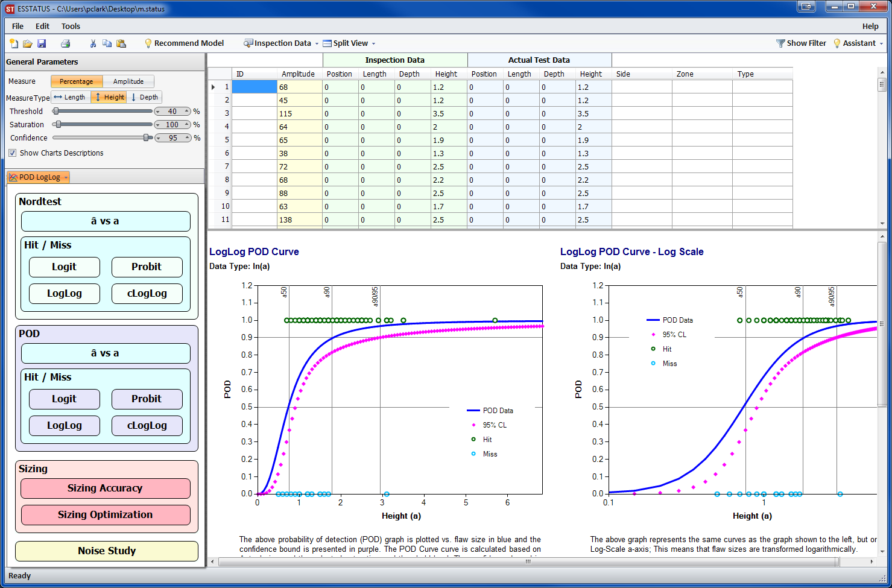Open the Sizing Optimization analysis
Viewport: 892px width, 588px height.
pos(106,515)
